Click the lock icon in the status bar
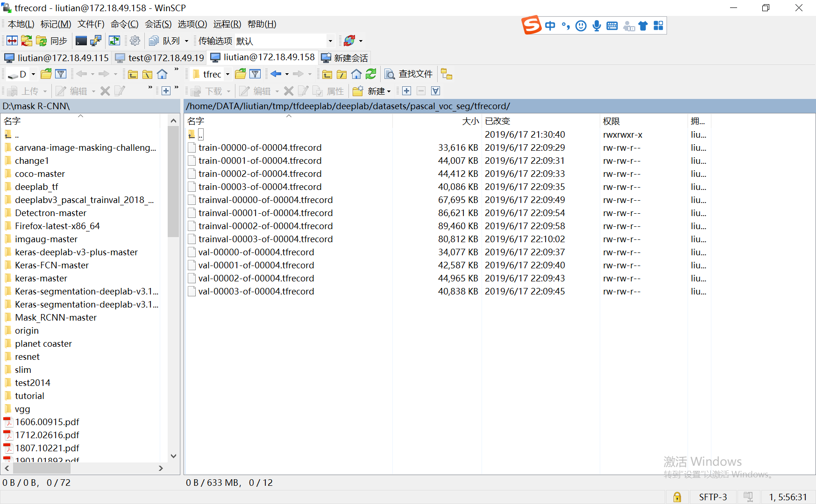The image size is (816, 504). pyautogui.click(x=677, y=497)
